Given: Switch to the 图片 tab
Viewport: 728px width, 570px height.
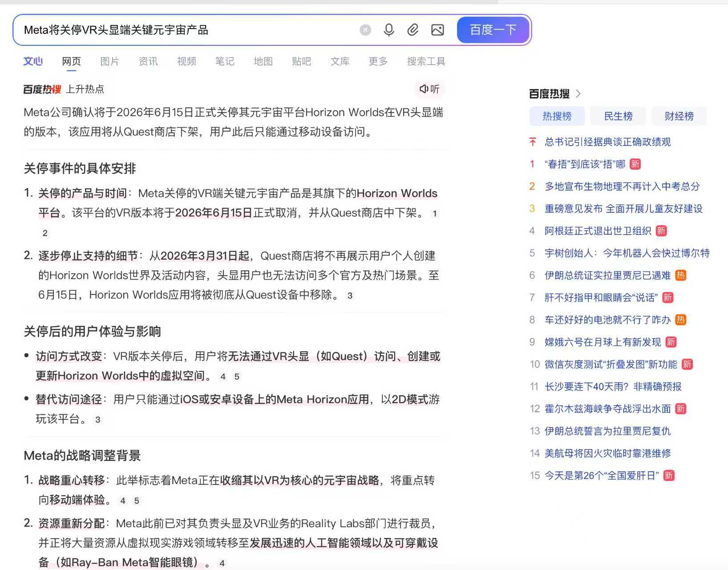Looking at the screenshot, I should pos(109,61).
